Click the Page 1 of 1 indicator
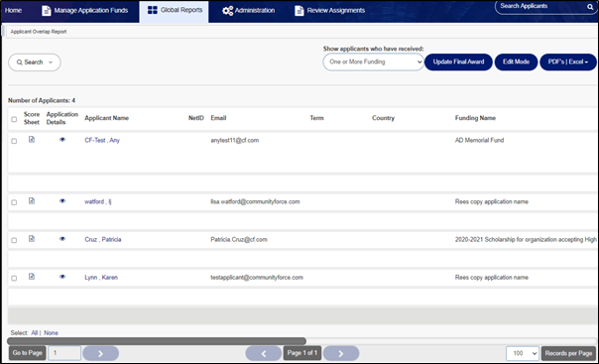The height and width of the screenshot is (364, 599). pyautogui.click(x=302, y=353)
